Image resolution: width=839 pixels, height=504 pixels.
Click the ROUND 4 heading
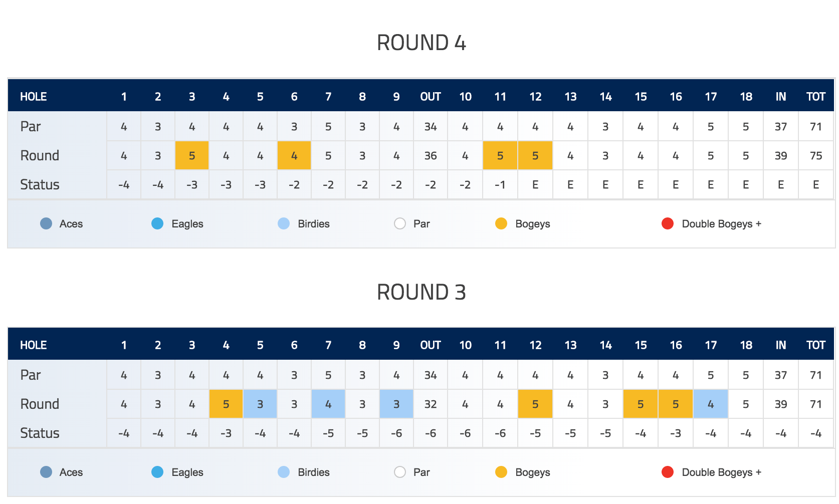coord(422,43)
